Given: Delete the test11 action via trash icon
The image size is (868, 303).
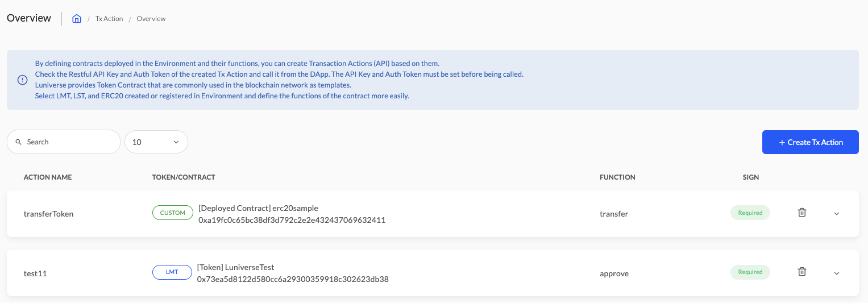Looking at the screenshot, I should 802,272.
